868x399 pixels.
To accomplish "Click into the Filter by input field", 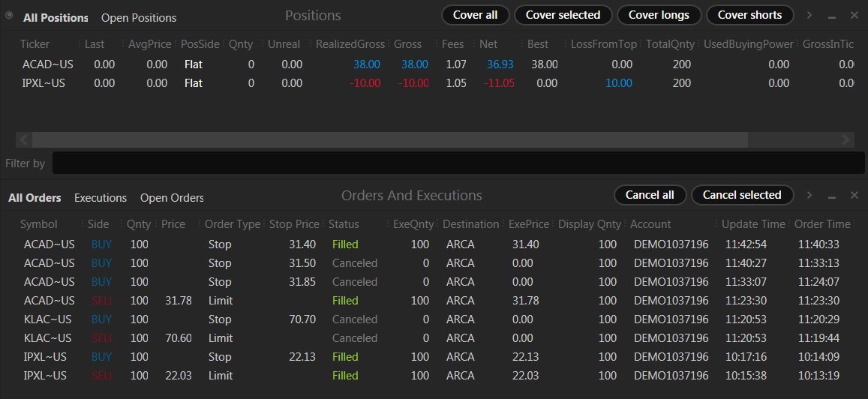I will point(458,163).
